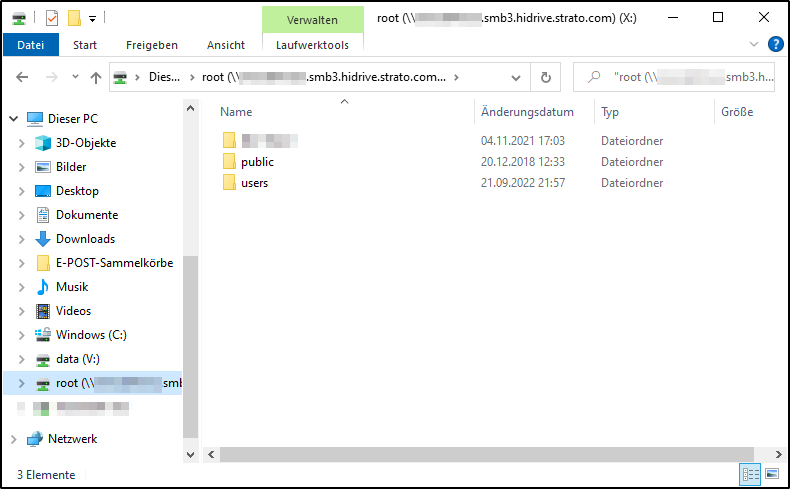Click the date 20.12.2018 12:33
The height and width of the screenshot is (489, 790).
coord(522,162)
